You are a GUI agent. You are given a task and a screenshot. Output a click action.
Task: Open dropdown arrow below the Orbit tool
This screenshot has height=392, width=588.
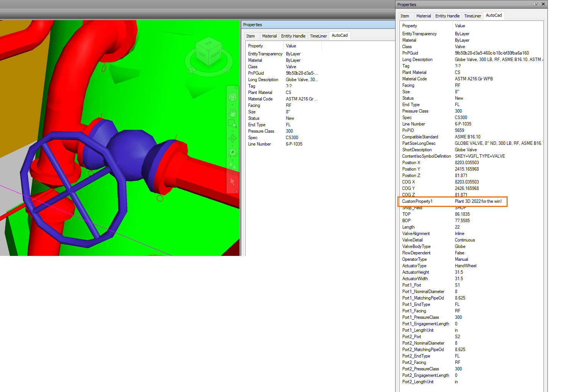233,145
